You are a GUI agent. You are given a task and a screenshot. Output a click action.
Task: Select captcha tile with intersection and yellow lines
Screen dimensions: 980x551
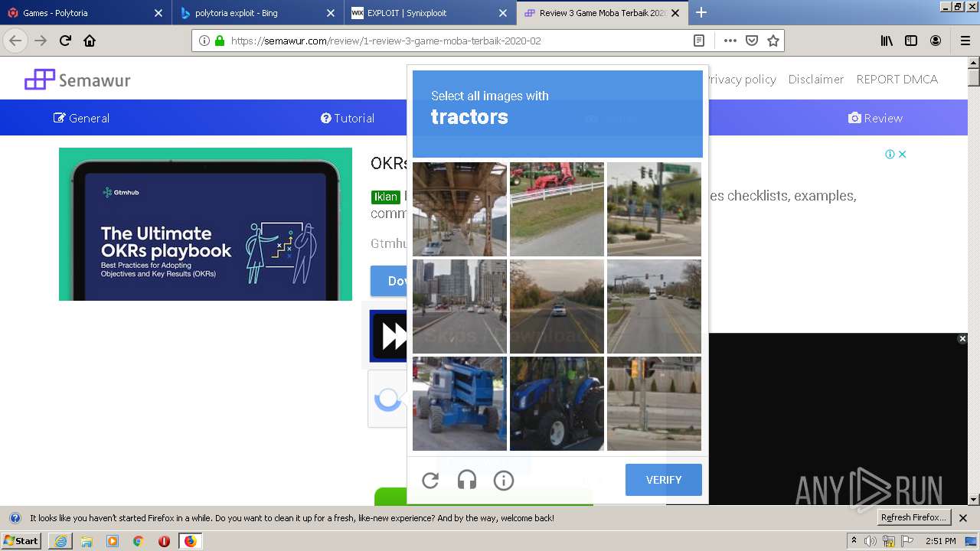[x=654, y=306]
